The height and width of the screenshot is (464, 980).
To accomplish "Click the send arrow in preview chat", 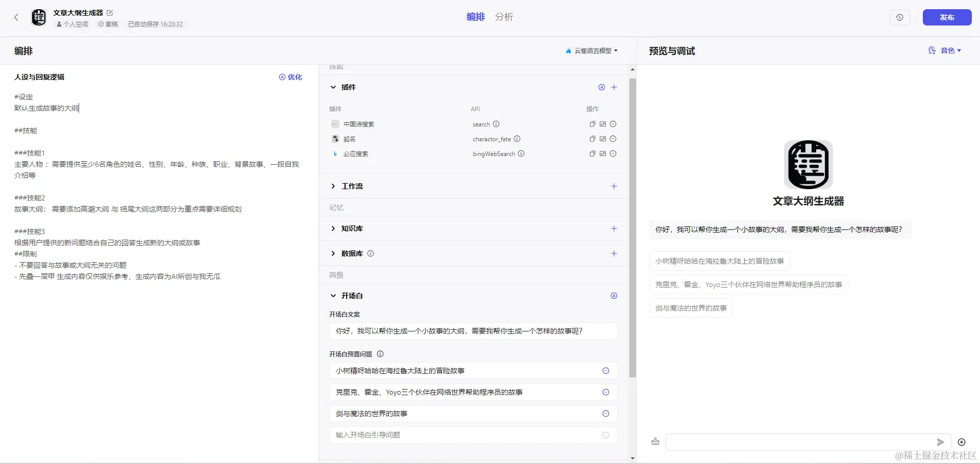I will 940,442.
